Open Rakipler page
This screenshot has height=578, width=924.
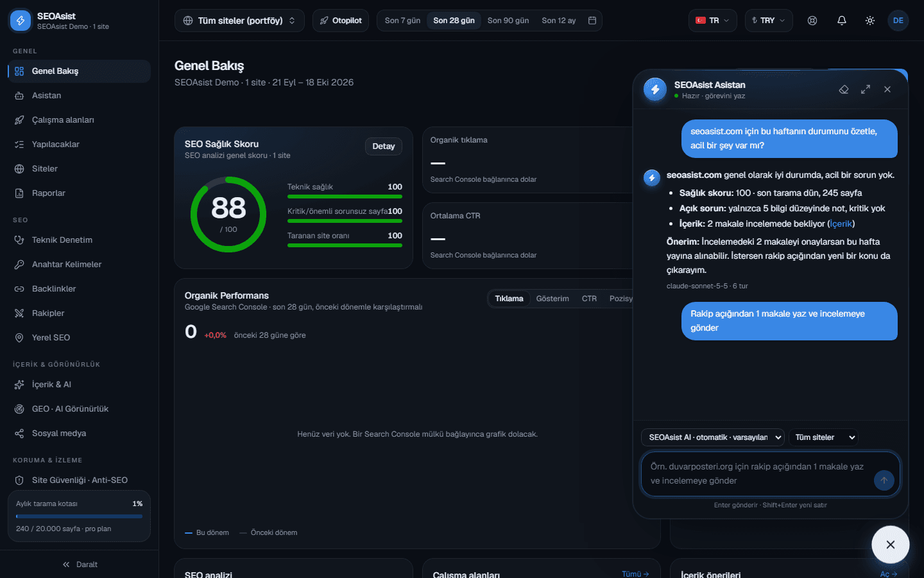point(79,313)
